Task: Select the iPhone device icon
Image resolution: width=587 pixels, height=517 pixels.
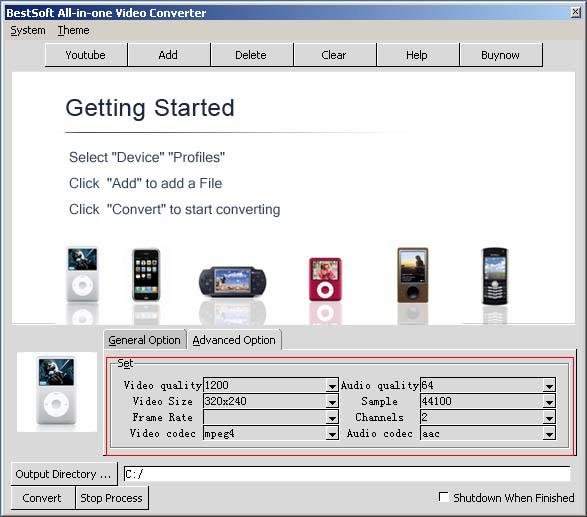Action: pos(146,275)
